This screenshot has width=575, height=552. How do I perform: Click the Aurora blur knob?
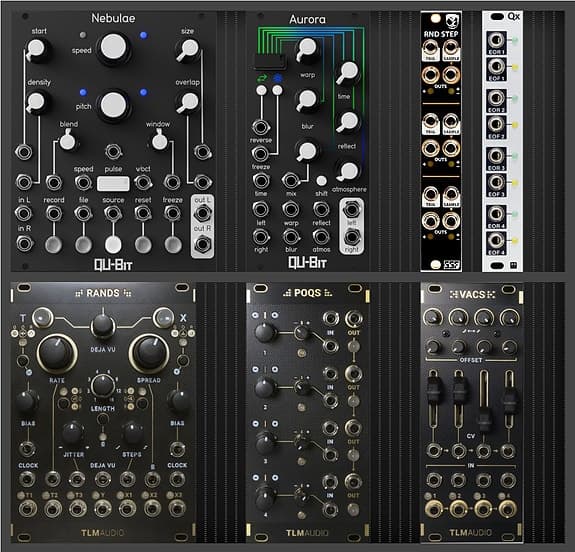(307, 100)
